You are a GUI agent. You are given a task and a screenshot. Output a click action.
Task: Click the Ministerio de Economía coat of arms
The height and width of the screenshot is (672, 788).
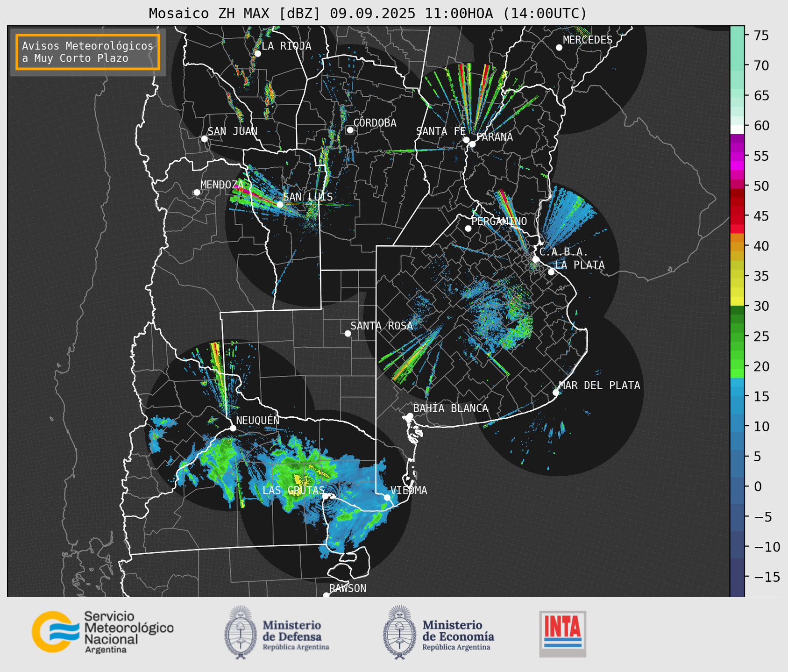click(x=399, y=632)
